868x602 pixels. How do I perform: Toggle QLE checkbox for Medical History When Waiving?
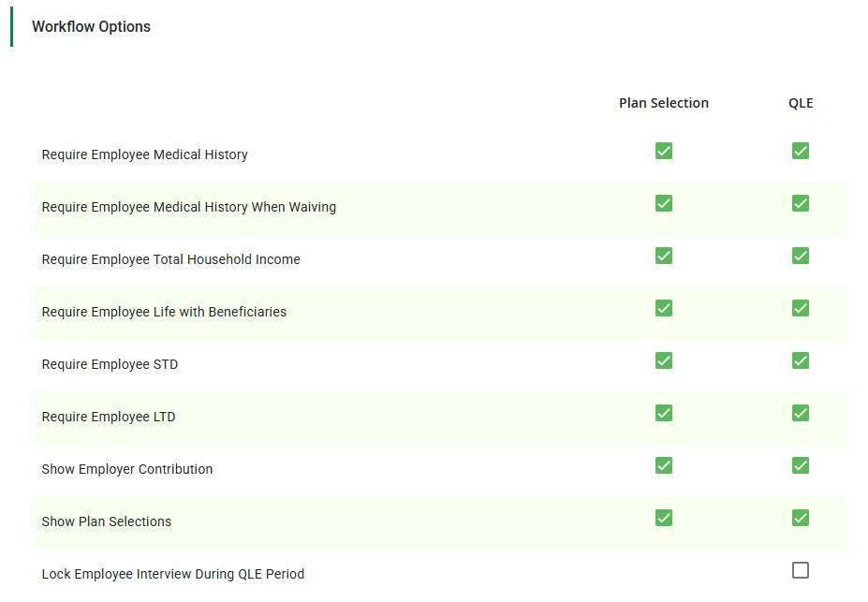point(801,203)
